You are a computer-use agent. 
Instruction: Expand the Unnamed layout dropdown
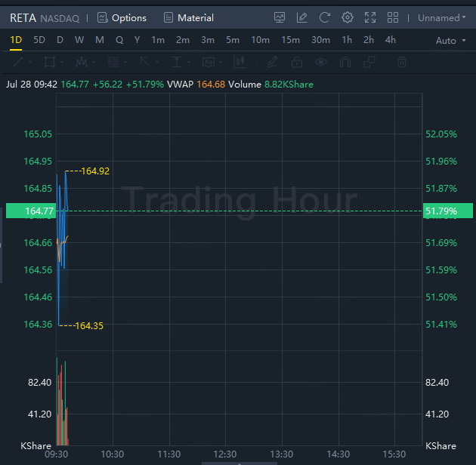pos(442,17)
